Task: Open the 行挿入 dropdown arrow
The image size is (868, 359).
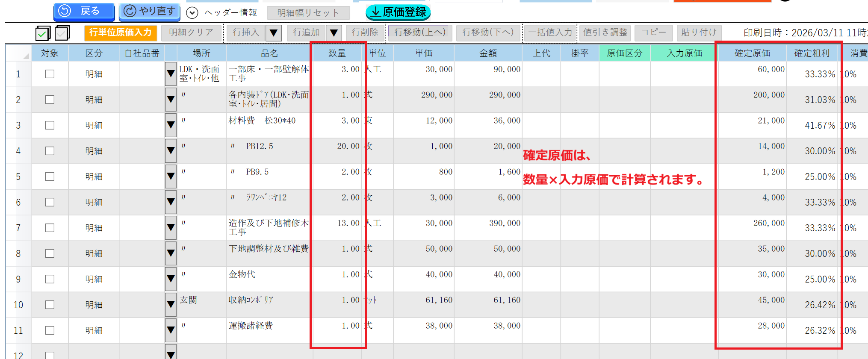Action: coord(274,32)
